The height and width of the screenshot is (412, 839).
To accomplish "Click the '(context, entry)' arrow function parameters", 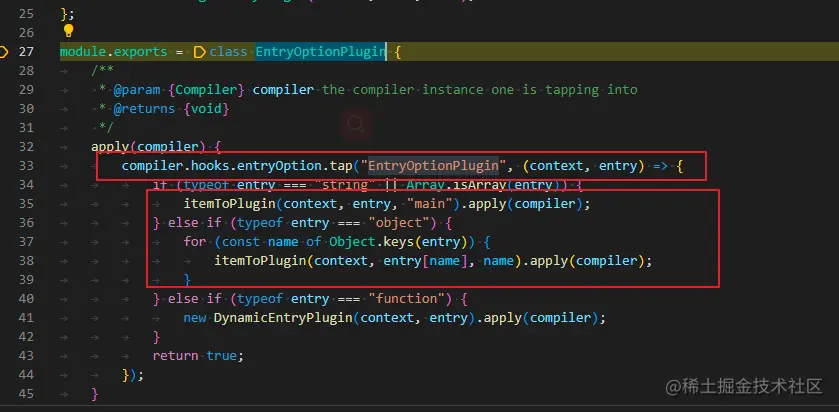I will point(583,166).
